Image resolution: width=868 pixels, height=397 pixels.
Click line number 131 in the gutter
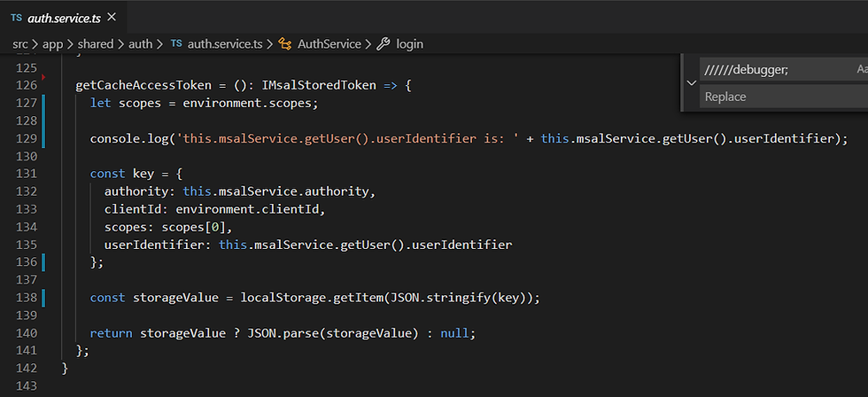coord(27,174)
